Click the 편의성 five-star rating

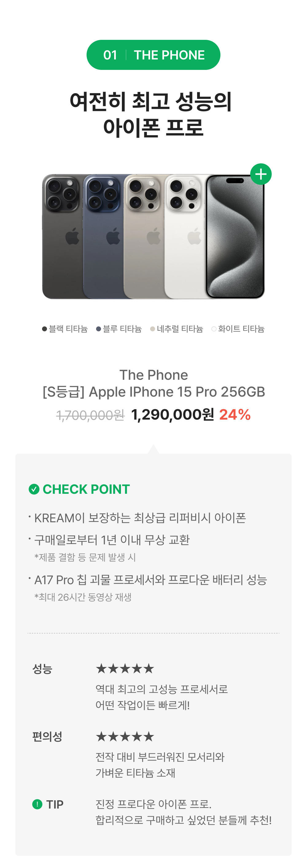coord(125,737)
